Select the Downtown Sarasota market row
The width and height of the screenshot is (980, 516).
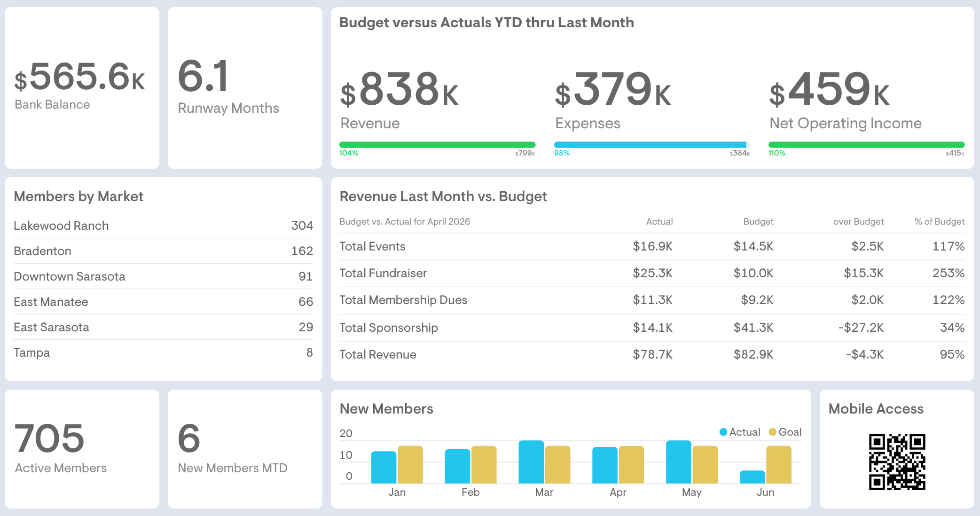tap(163, 276)
